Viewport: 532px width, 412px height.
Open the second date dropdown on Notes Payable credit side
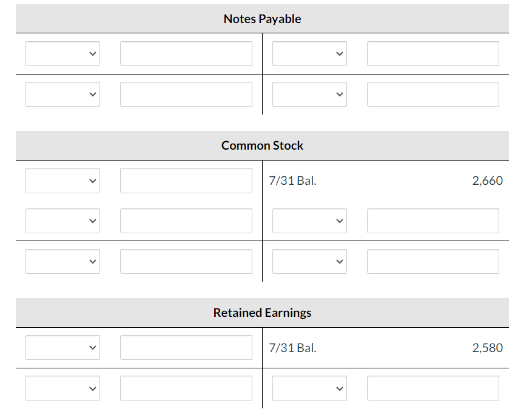(x=309, y=94)
